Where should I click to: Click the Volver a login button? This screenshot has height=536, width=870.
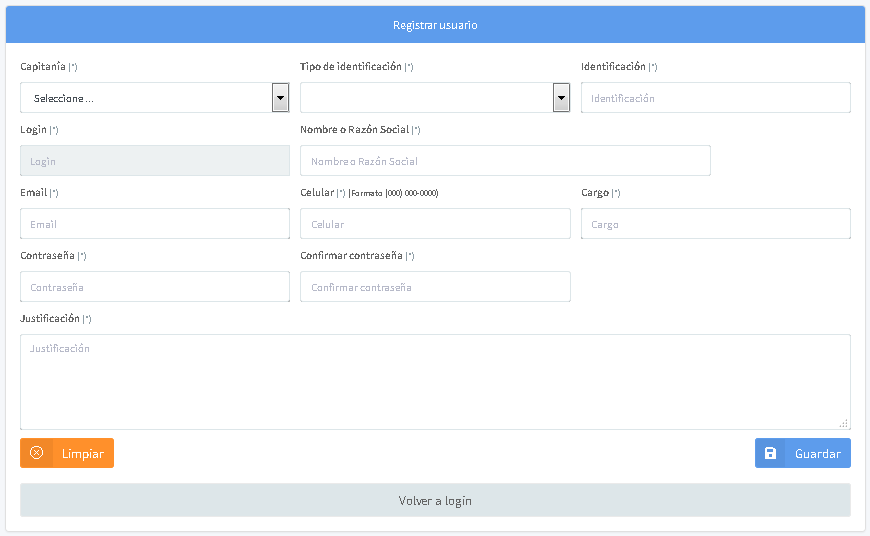(x=435, y=500)
